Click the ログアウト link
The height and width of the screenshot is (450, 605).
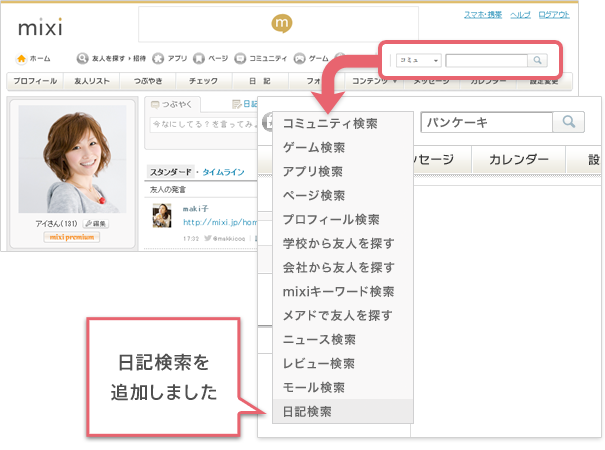(x=554, y=15)
